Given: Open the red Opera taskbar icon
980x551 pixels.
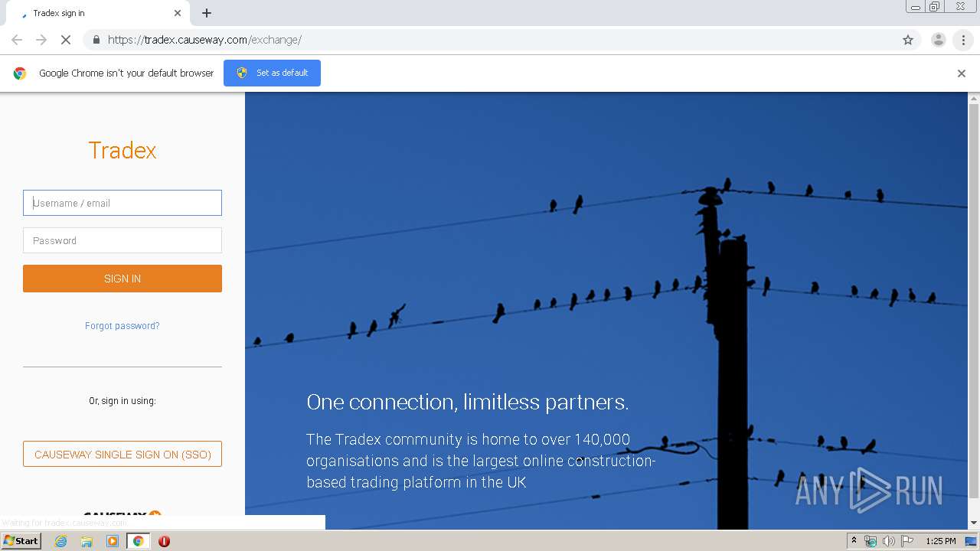Looking at the screenshot, I should [164, 541].
